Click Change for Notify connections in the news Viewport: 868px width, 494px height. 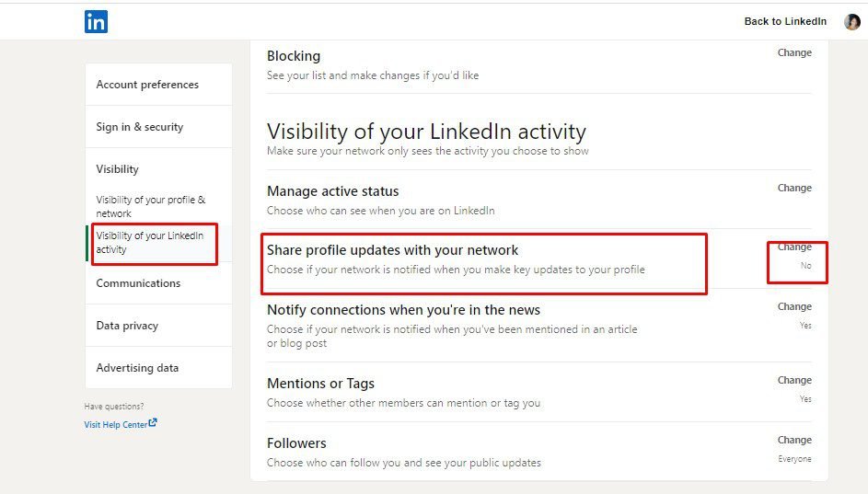pyautogui.click(x=794, y=306)
